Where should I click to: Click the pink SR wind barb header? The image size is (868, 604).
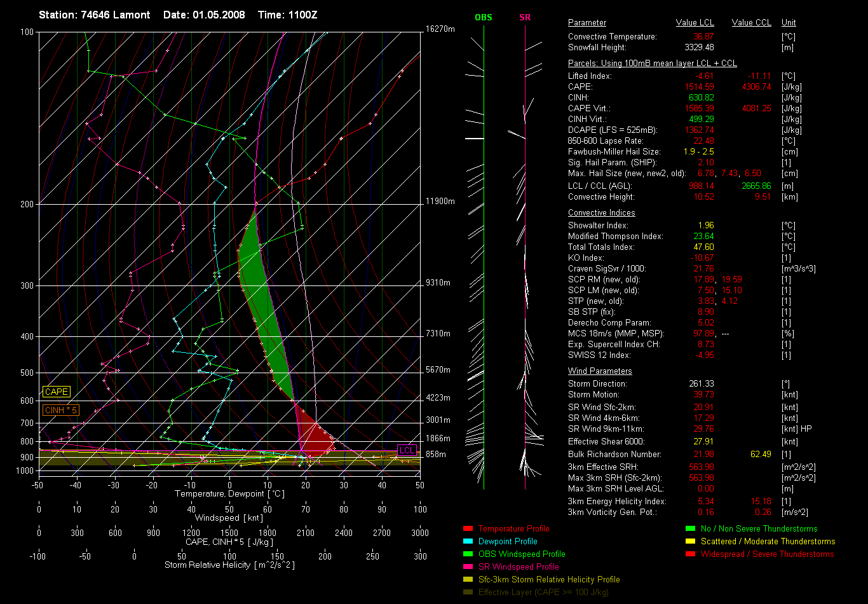[525, 18]
